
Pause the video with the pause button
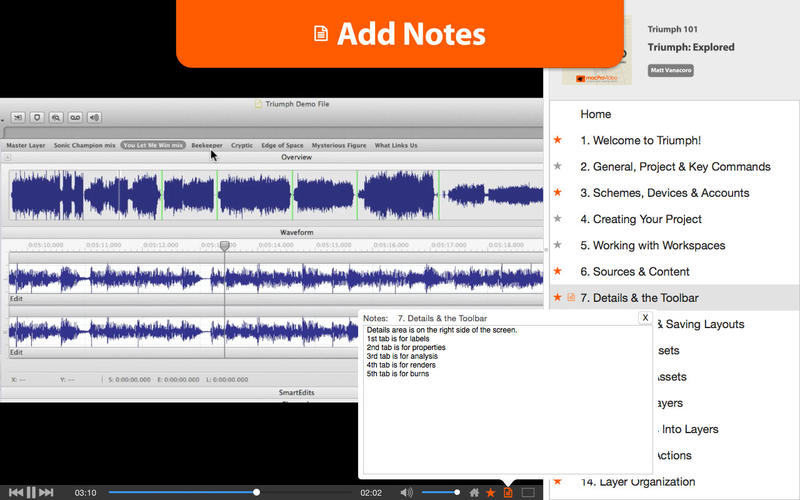31,492
